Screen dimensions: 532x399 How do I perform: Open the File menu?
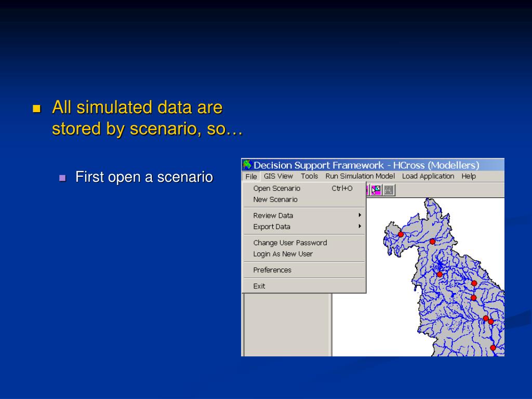[251, 177]
